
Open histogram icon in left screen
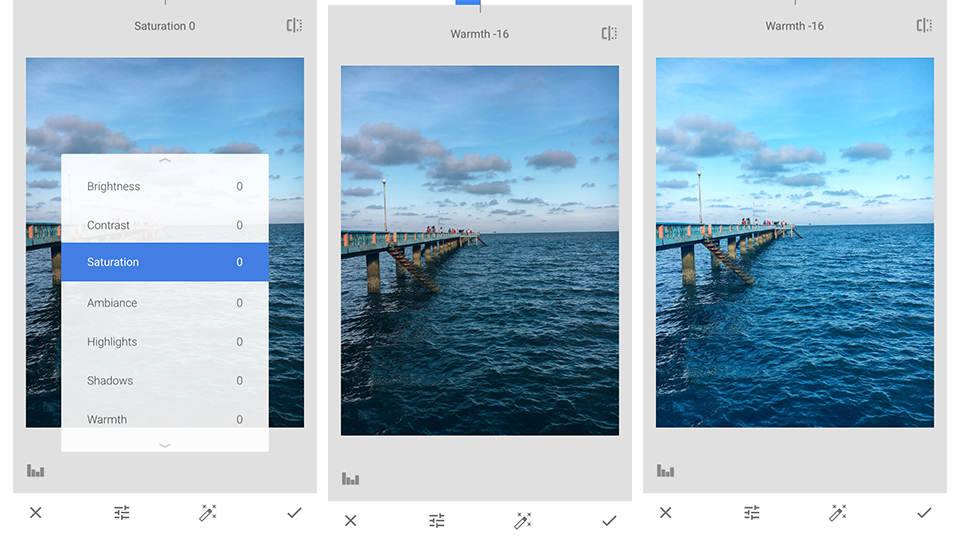point(36,470)
